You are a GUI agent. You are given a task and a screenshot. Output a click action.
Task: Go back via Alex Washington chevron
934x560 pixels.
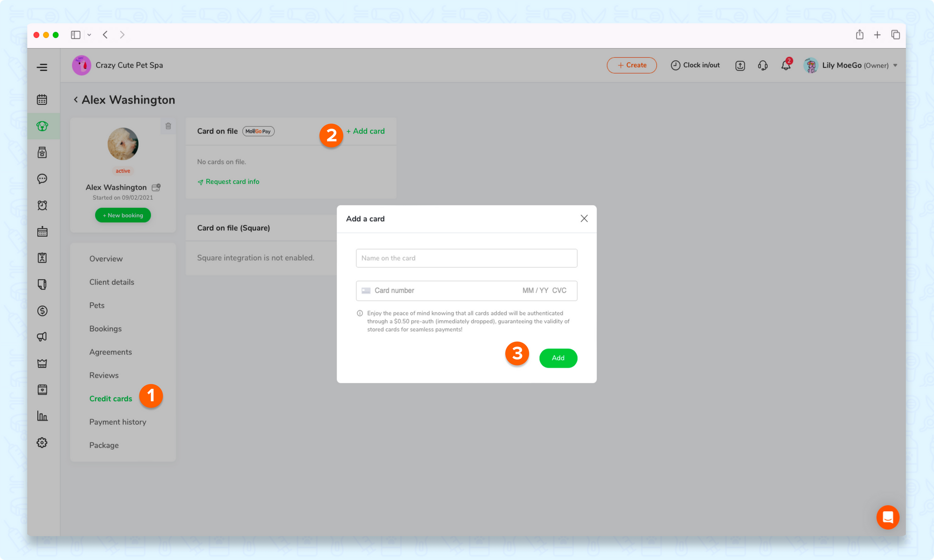point(76,100)
